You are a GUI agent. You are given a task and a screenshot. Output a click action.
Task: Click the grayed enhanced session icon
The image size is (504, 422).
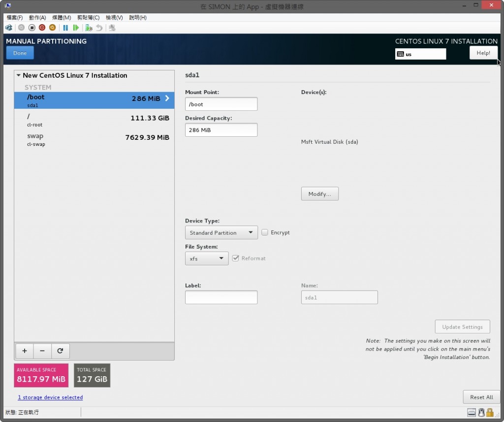pyautogui.click(x=112, y=28)
